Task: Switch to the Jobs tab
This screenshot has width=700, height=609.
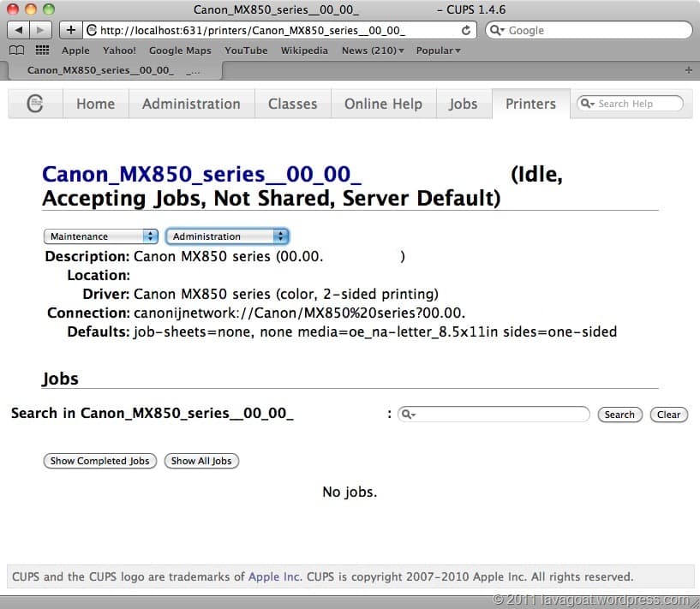Action: (x=463, y=104)
